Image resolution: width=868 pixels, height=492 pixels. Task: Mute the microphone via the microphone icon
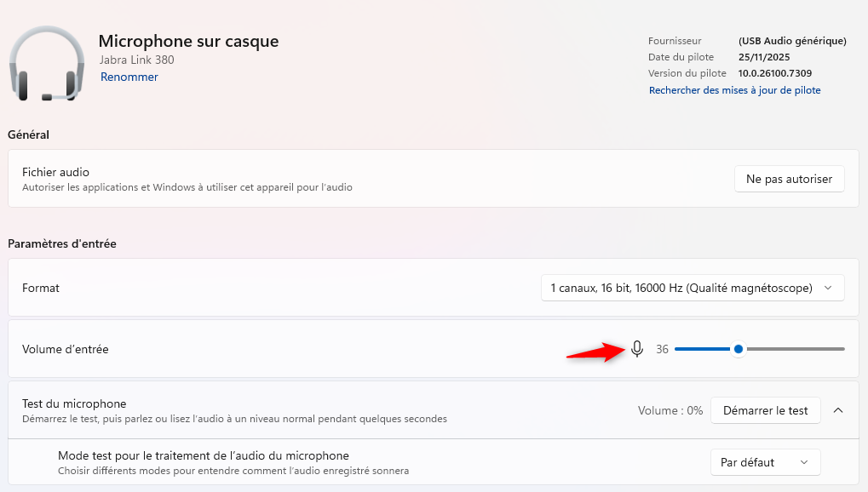click(x=637, y=349)
